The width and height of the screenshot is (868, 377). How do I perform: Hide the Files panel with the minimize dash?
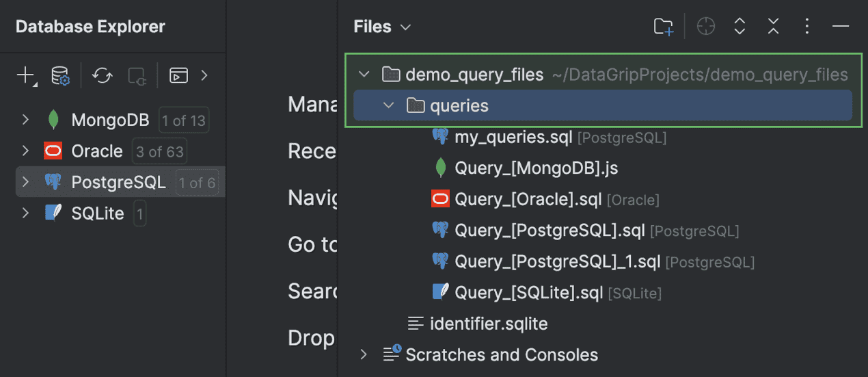click(x=841, y=27)
